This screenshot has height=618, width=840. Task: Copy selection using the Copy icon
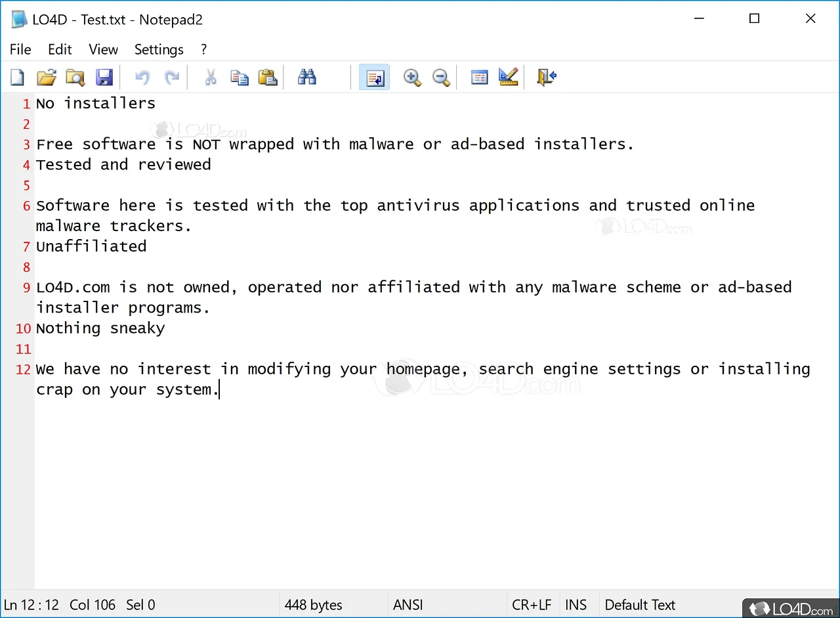(x=239, y=77)
